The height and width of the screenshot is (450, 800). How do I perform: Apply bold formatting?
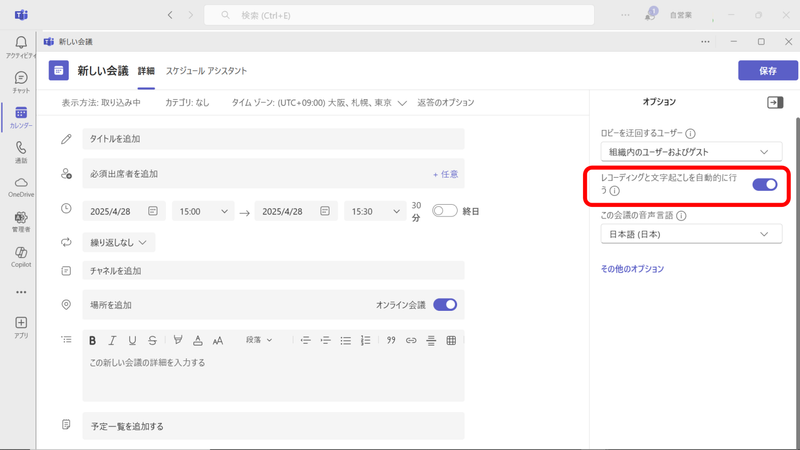92,340
